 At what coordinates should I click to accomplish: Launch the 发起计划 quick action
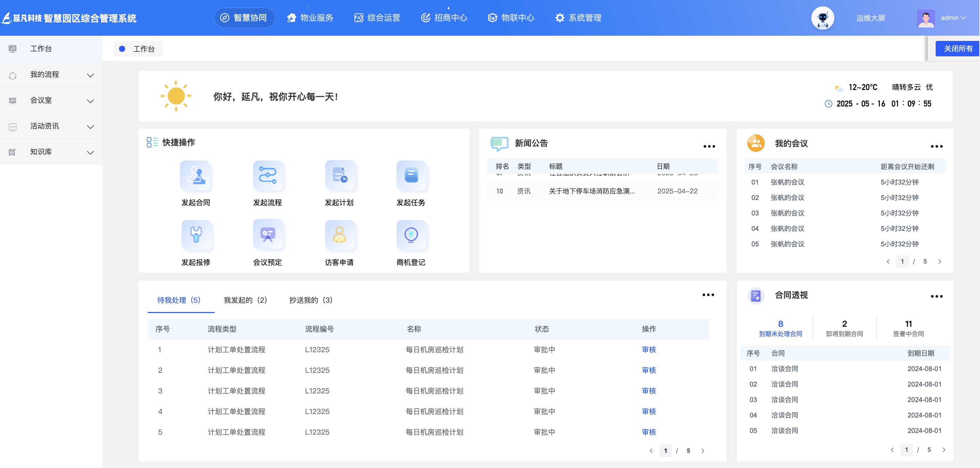[x=339, y=176]
